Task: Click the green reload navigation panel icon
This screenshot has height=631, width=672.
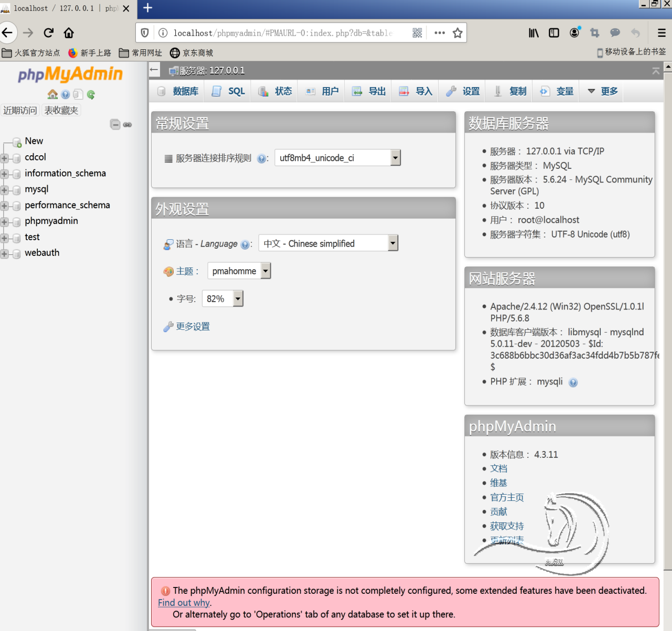Action: click(91, 94)
